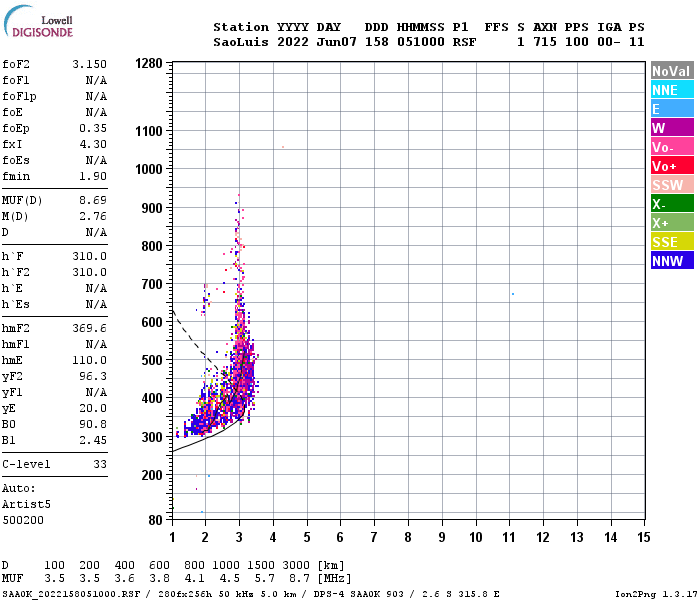Click the 7 MHz frequency axis label
This screenshot has width=700, height=600.
click(374, 537)
